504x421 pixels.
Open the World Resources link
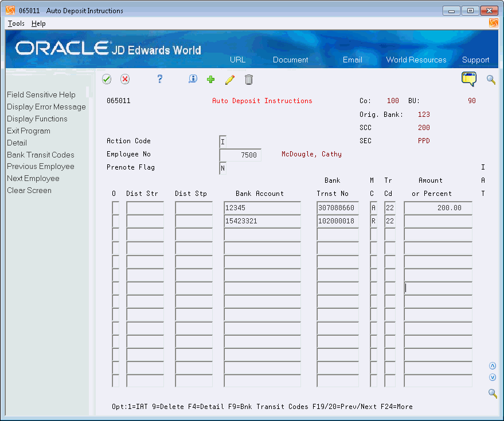pos(416,60)
